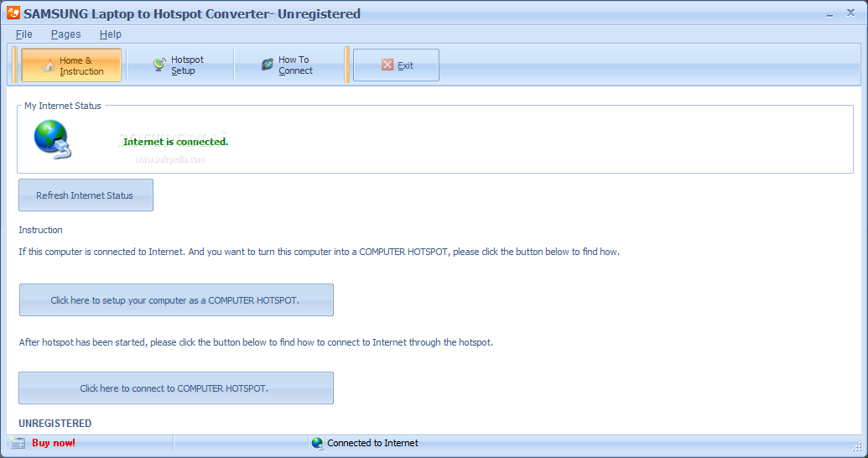Screen dimensions: 868x458
Task: Close the application window
Action: (851, 13)
